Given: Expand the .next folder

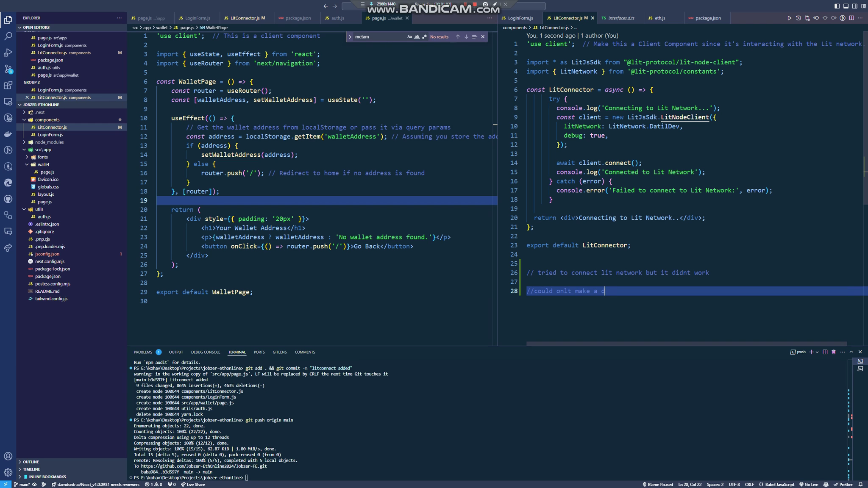Looking at the screenshot, I should click(24, 112).
